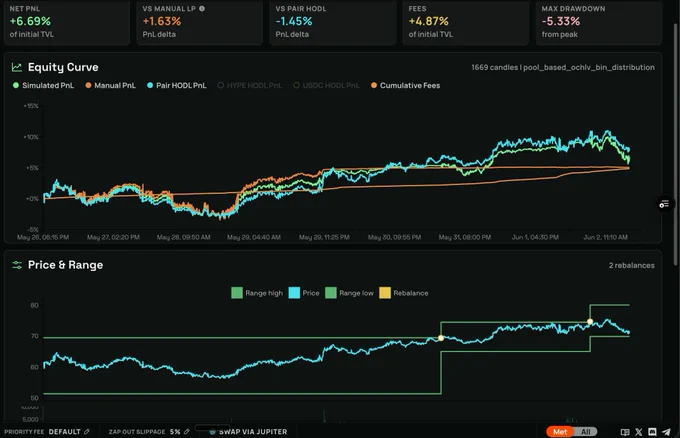Toggle Price legend item in Price & Range

click(304, 293)
